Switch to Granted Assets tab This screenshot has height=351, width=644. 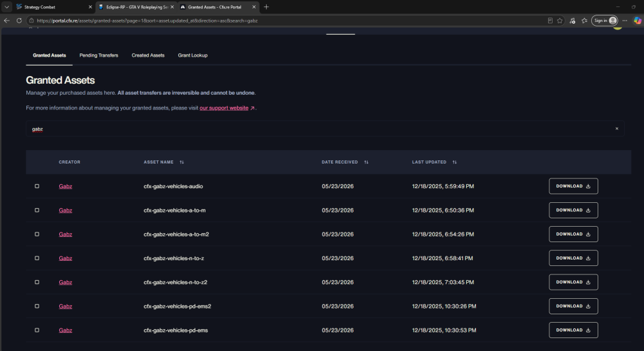pos(50,55)
